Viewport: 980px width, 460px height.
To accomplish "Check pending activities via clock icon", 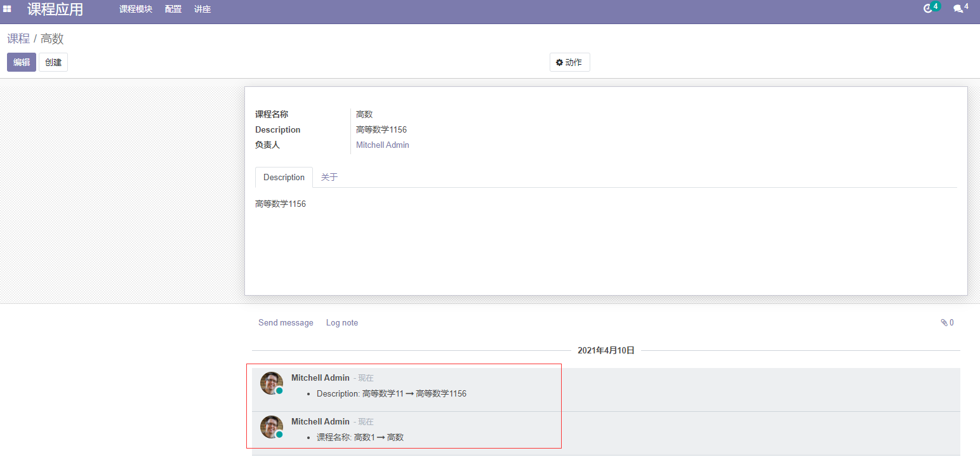I will click(928, 9).
